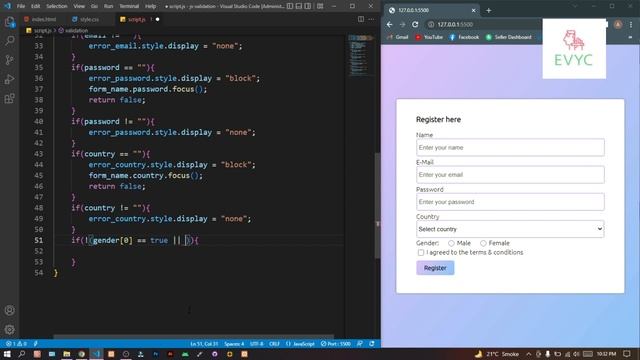The width and height of the screenshot is (640, 360).
Task: Split the editor to the right
Action: (361, 19)
